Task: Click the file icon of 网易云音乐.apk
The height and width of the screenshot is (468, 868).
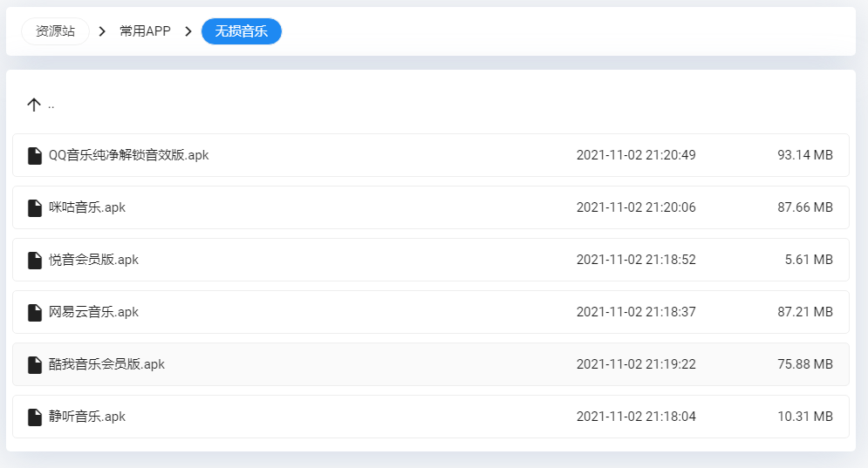Action: coord(35,313)
